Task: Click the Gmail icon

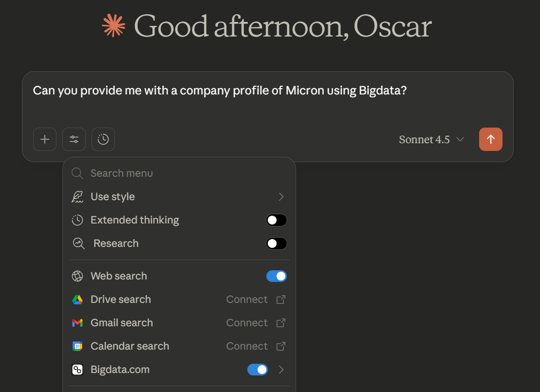Action: tap(77, 323)
